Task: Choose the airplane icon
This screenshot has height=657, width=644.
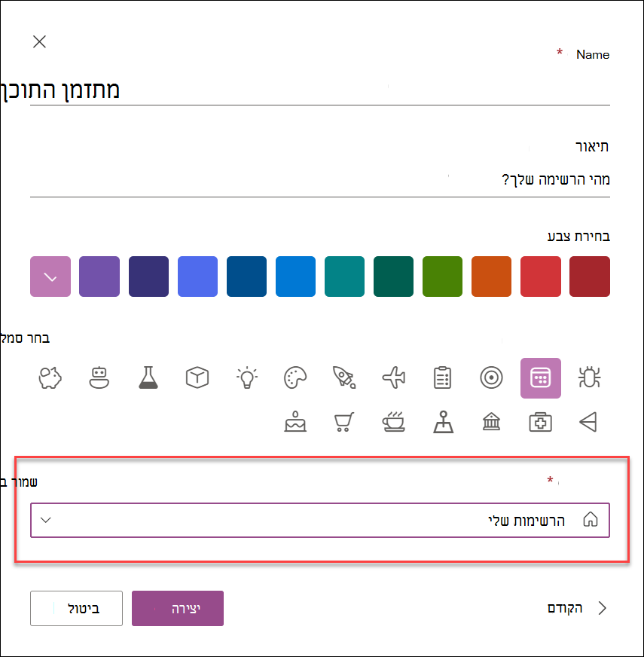Action: click(x=393, y=378)
